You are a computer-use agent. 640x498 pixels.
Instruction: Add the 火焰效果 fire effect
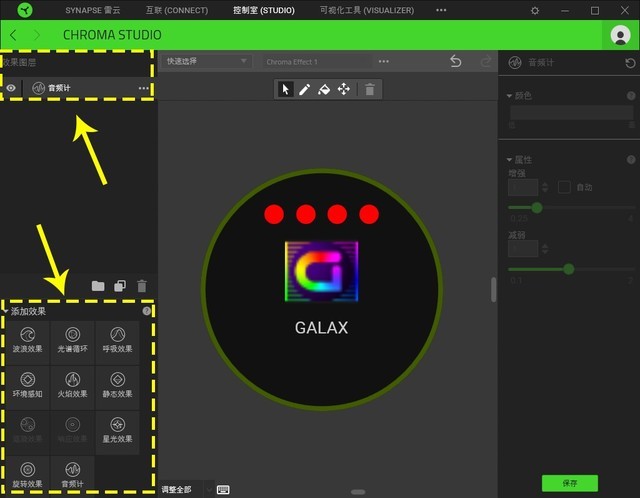73,387
